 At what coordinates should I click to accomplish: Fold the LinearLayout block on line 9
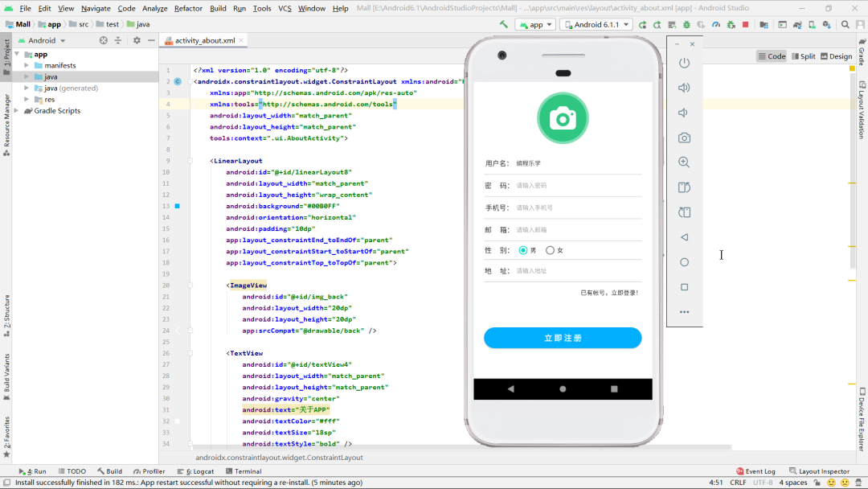point(190,161)
